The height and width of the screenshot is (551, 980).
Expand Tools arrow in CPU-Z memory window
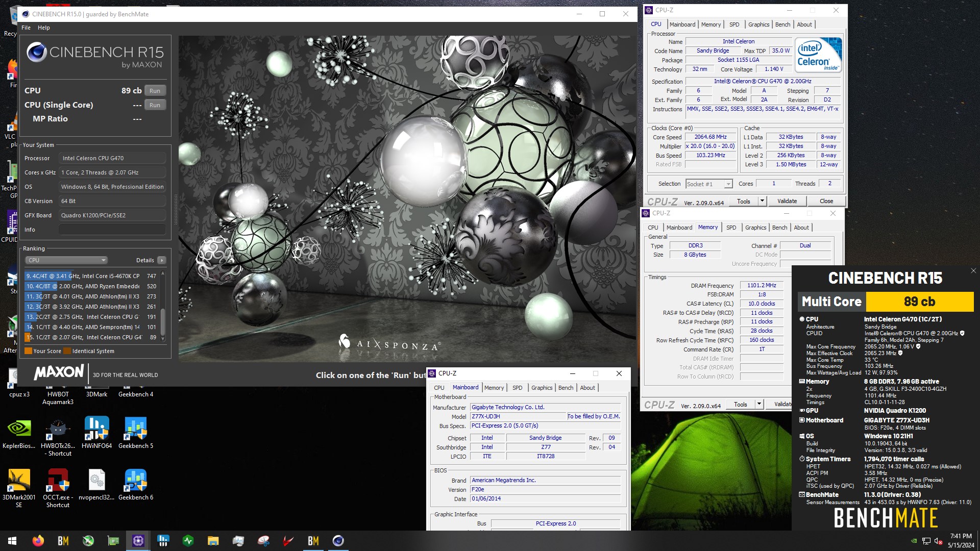pos(759,405)
